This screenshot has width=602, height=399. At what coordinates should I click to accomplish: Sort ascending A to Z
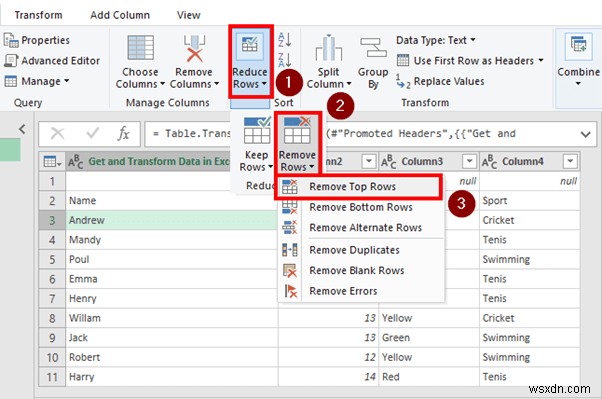(x=284, y=40)
